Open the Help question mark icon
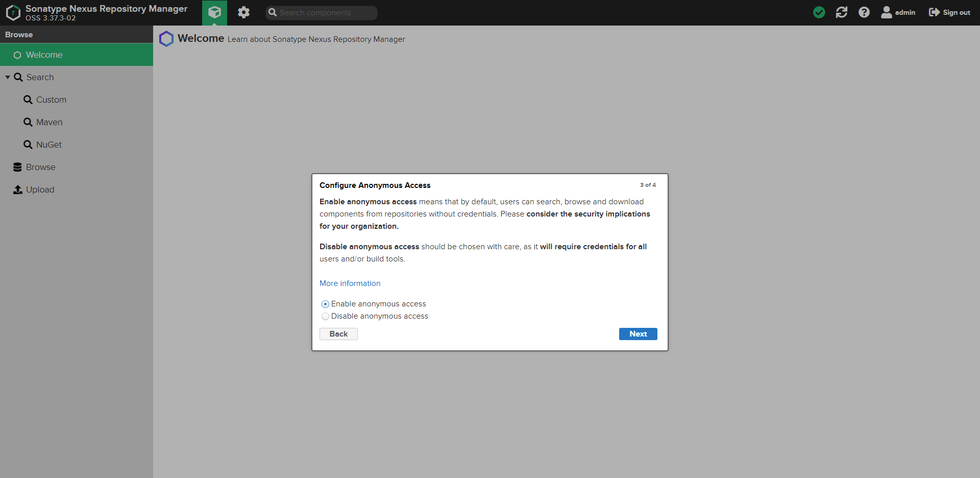The image size is (980, 478). 864,12
